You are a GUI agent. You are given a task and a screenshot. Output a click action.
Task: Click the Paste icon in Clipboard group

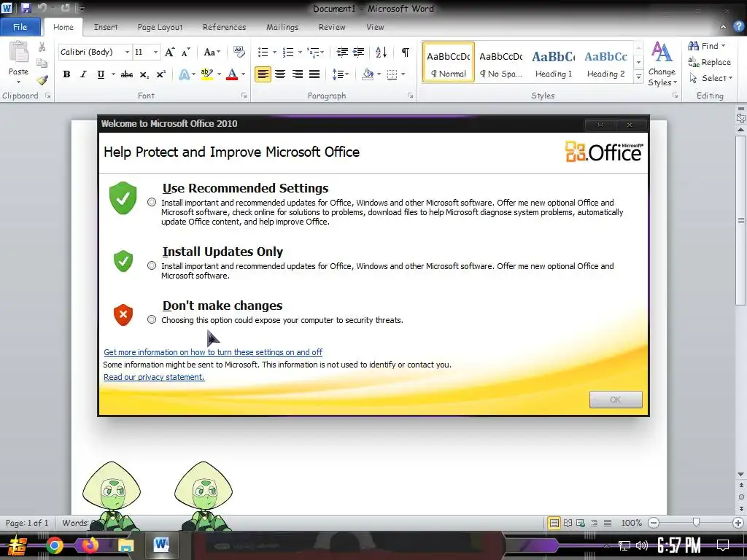[18, 52]
